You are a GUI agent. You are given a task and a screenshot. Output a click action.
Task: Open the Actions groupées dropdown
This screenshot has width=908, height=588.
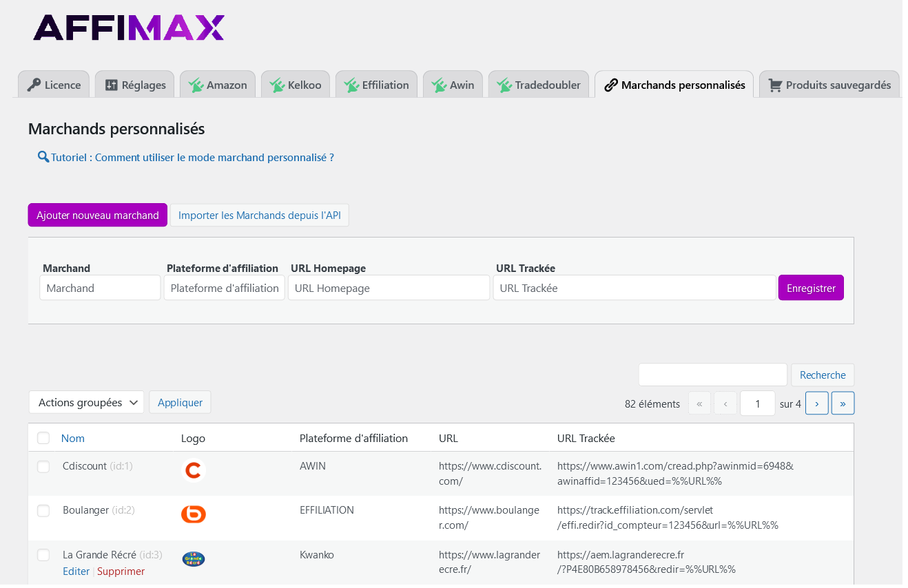[x=86, y=402]
